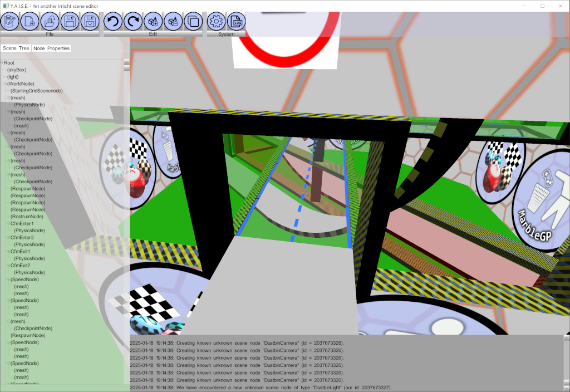The width and height of the screenshot is (570, 392).
Task: Save the scene with the floppy disk icon
Action: pyautogui.click(x=70, y=22)
